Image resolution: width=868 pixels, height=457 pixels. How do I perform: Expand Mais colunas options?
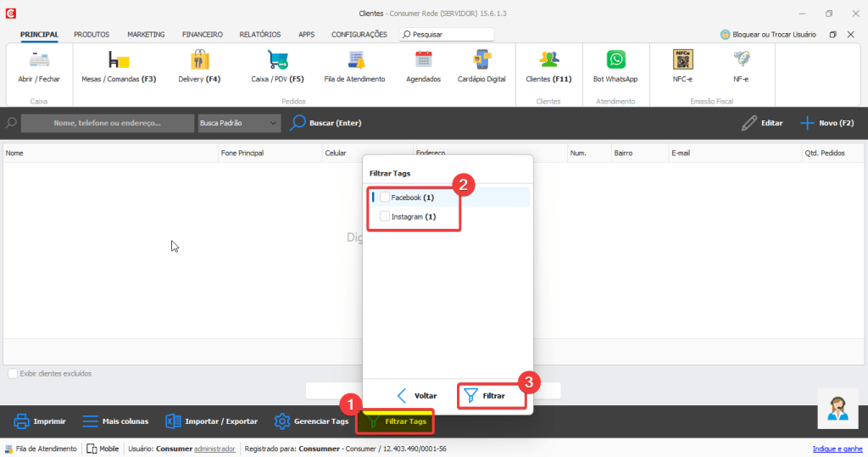point(115,421)
